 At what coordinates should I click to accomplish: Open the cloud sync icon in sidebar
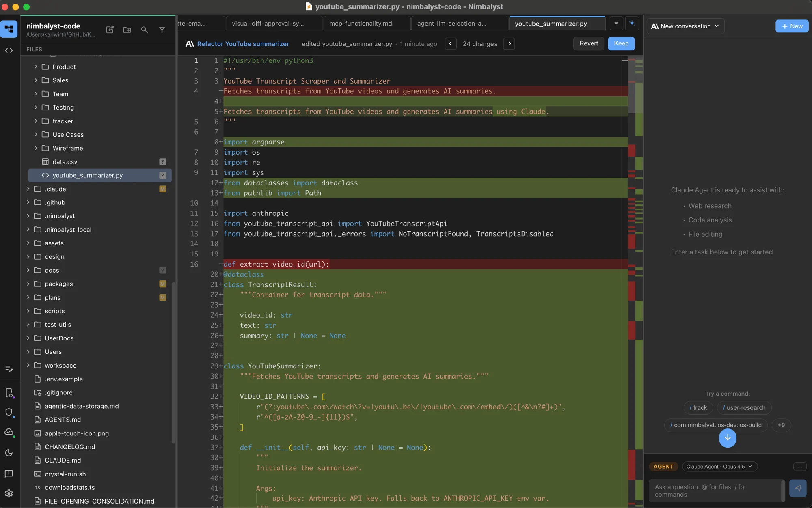tap(9, 432)
